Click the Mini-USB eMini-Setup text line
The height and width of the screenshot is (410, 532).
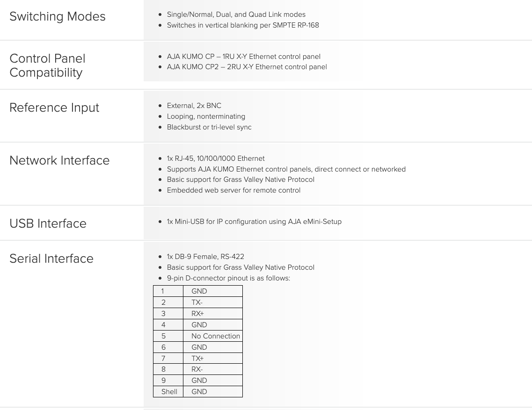[254, 222]
